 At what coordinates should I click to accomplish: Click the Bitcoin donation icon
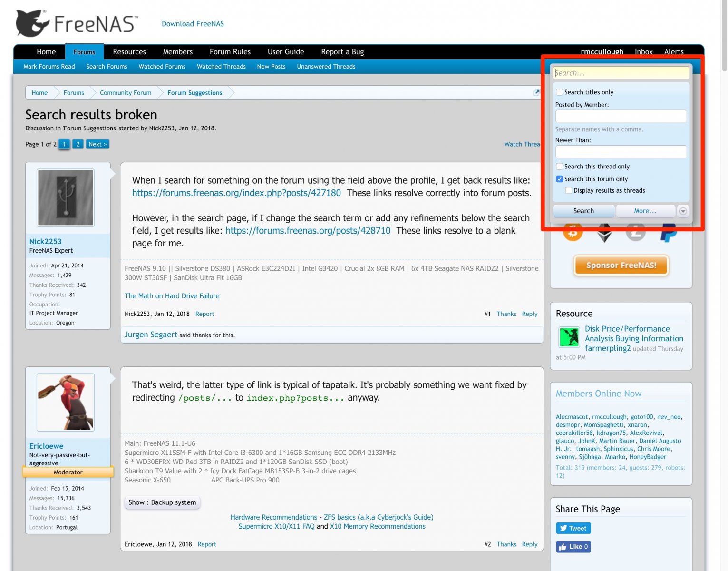point(573,232)
